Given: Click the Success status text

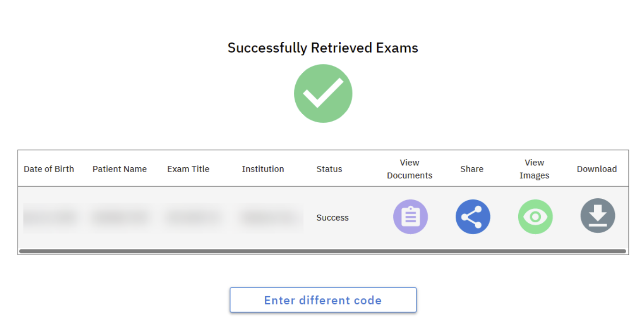Looking at the screenshot, I should (x=332, y=218).
